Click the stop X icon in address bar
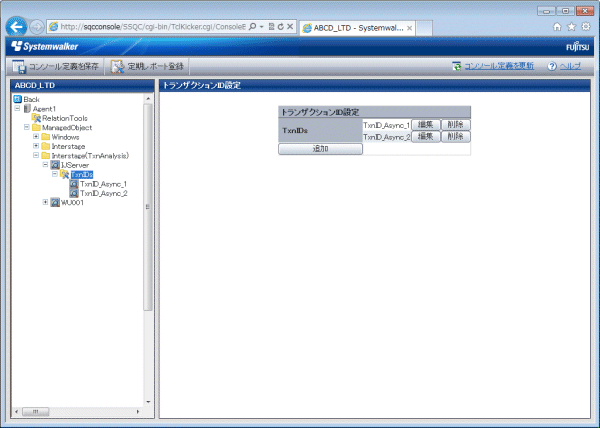The image size is (600, 428). point(290,26)
